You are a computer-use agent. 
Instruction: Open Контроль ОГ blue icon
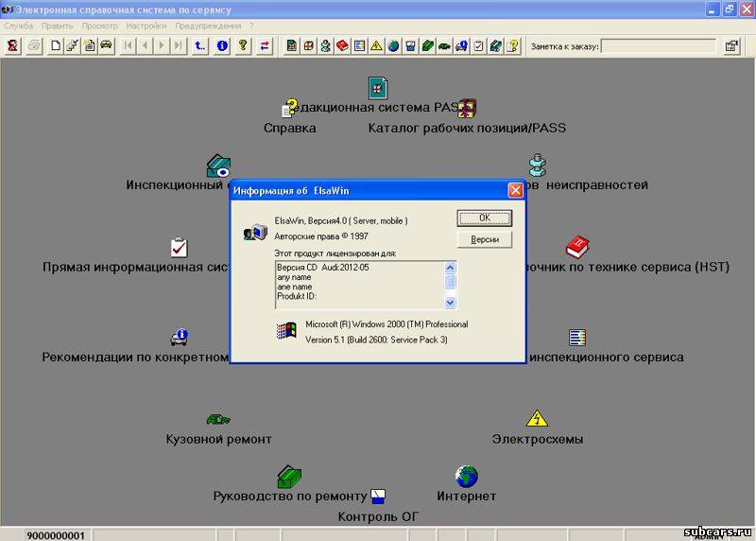pos(378,497)
